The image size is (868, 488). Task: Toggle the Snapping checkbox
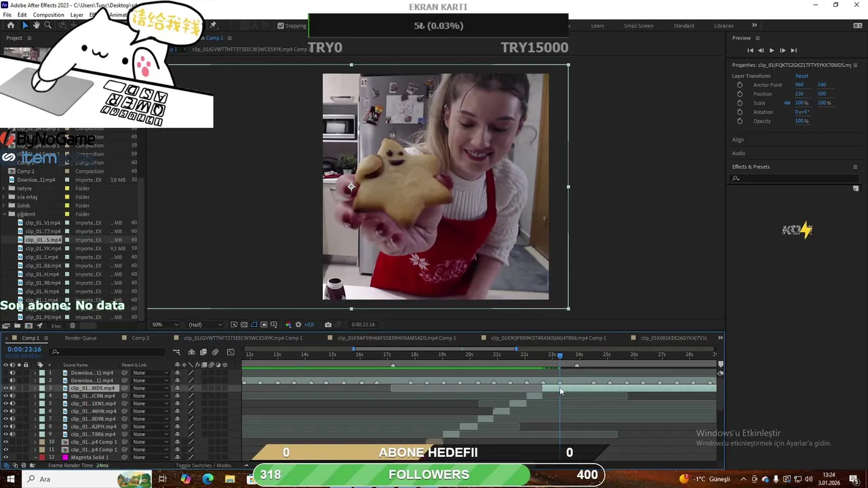281,26
